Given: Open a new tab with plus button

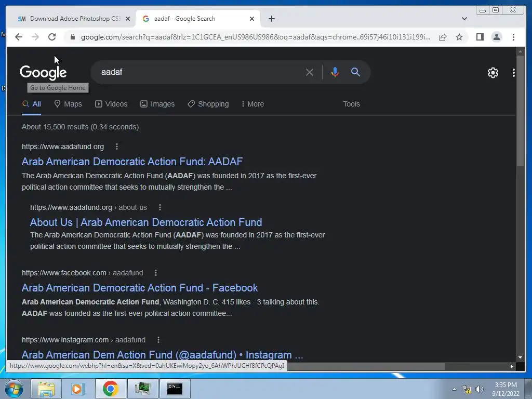Looking at the screenshot, I should tap(271, 19).
